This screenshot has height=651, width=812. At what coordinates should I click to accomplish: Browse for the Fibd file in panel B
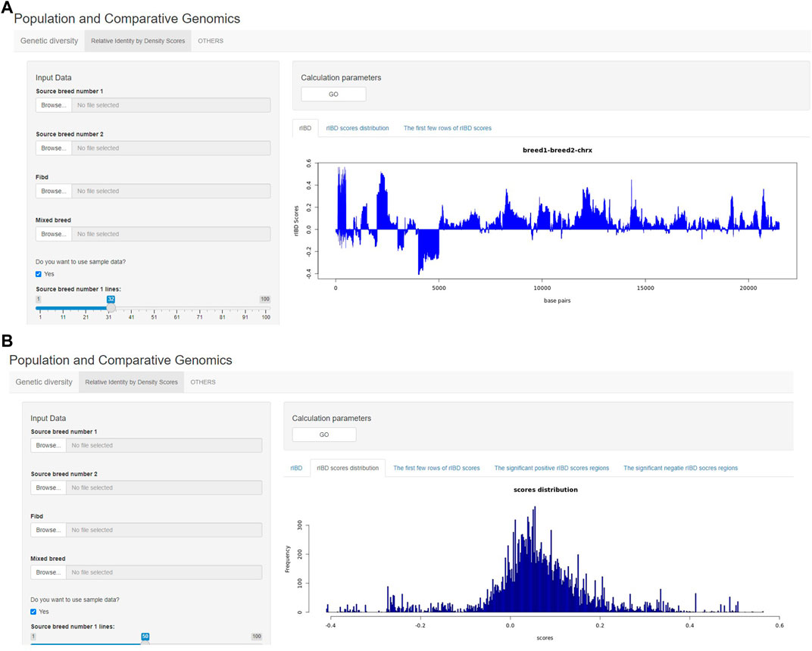48,530
